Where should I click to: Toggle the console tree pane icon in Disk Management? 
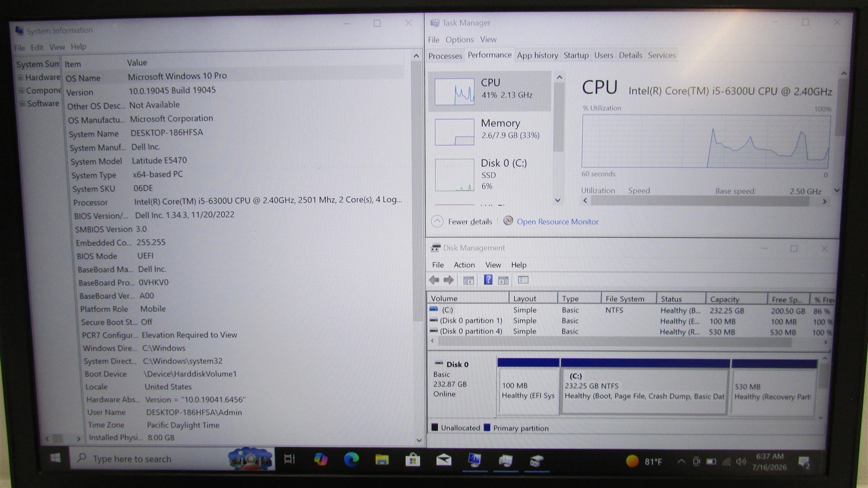(468, 280)
